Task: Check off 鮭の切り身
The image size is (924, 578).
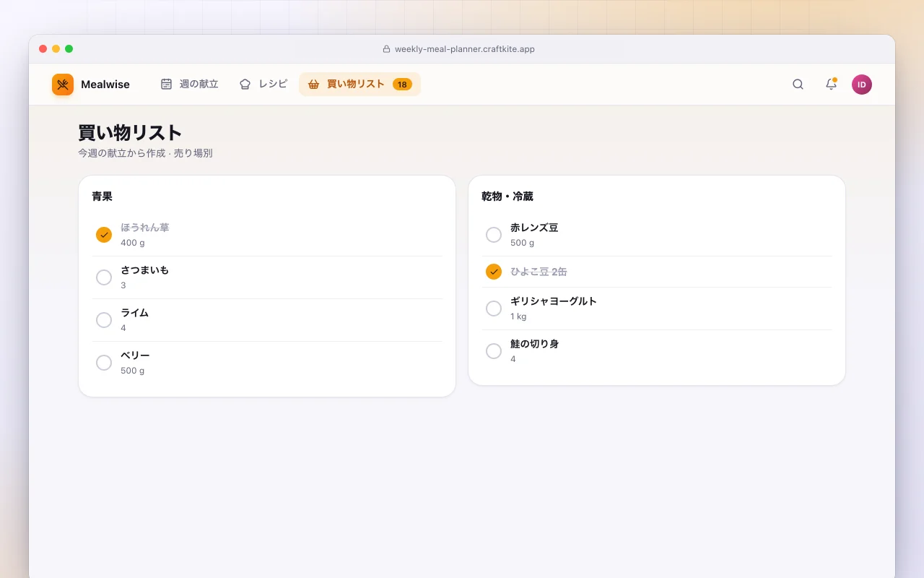Action: click(494, 351)
